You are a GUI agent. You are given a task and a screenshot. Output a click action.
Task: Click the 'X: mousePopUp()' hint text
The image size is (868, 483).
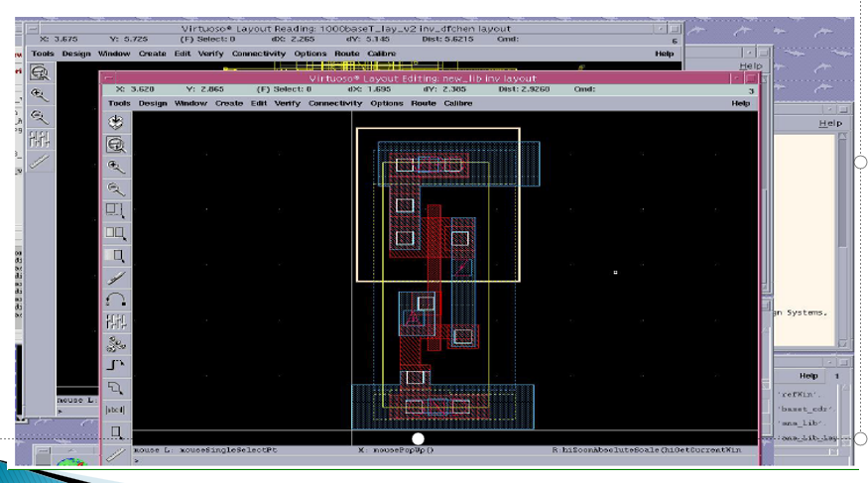(397, 450)
